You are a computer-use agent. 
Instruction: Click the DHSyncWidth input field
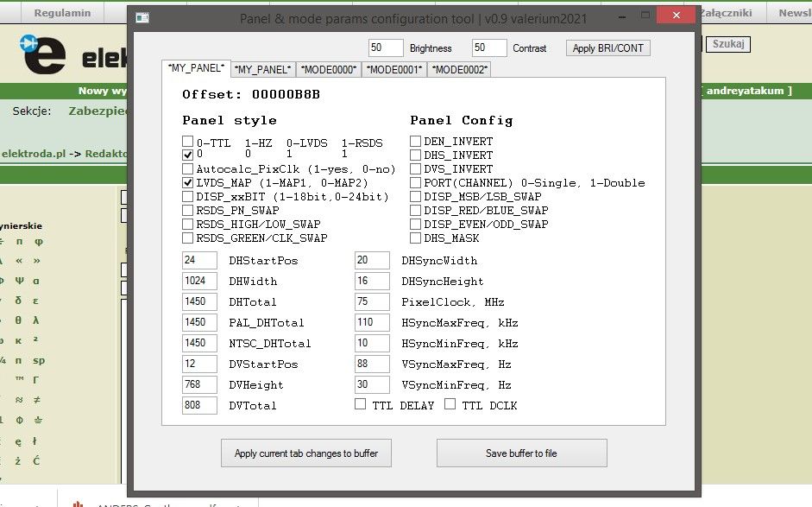372,260
